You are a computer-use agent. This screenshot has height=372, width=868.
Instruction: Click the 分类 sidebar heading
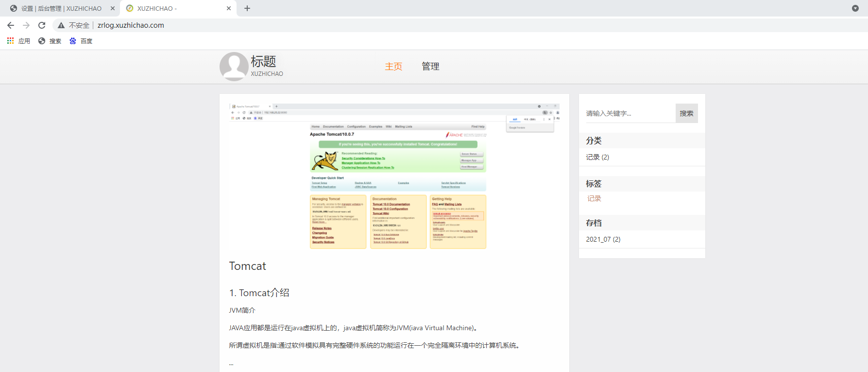click(x=594, y=141)
